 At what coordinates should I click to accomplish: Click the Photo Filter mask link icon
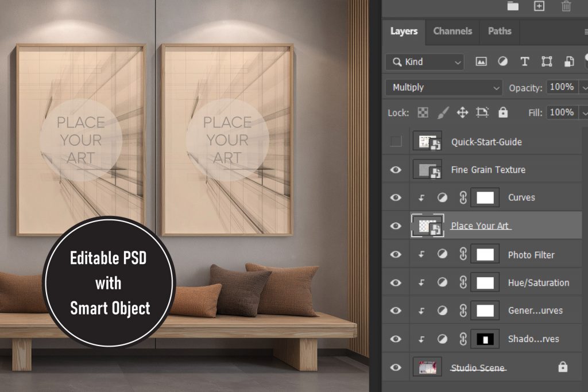tap(463, 254)
